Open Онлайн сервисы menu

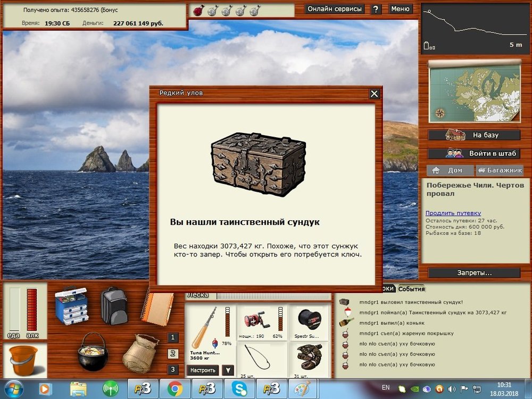point(335,9)
